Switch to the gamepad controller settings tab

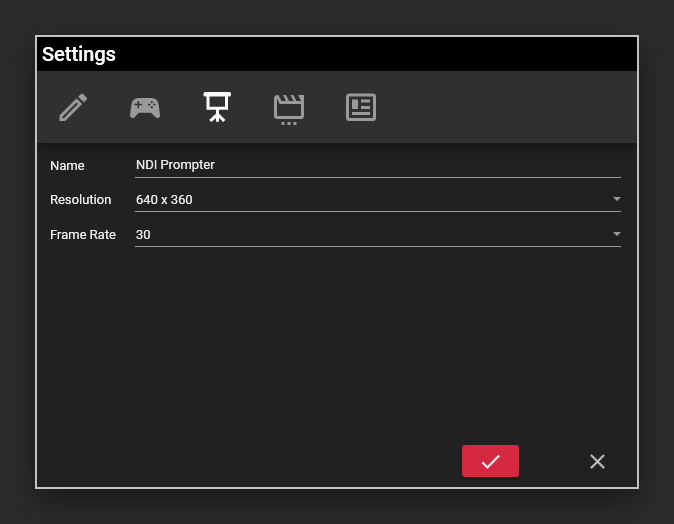pyautogui.click(x=145, y=107)
